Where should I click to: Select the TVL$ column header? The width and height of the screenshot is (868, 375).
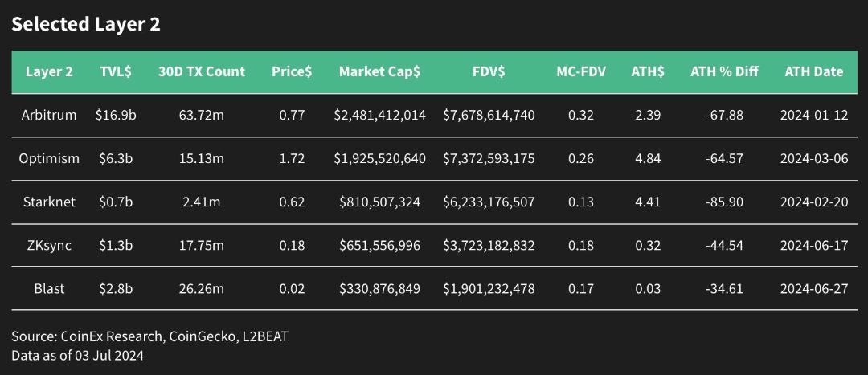point(116,72)
